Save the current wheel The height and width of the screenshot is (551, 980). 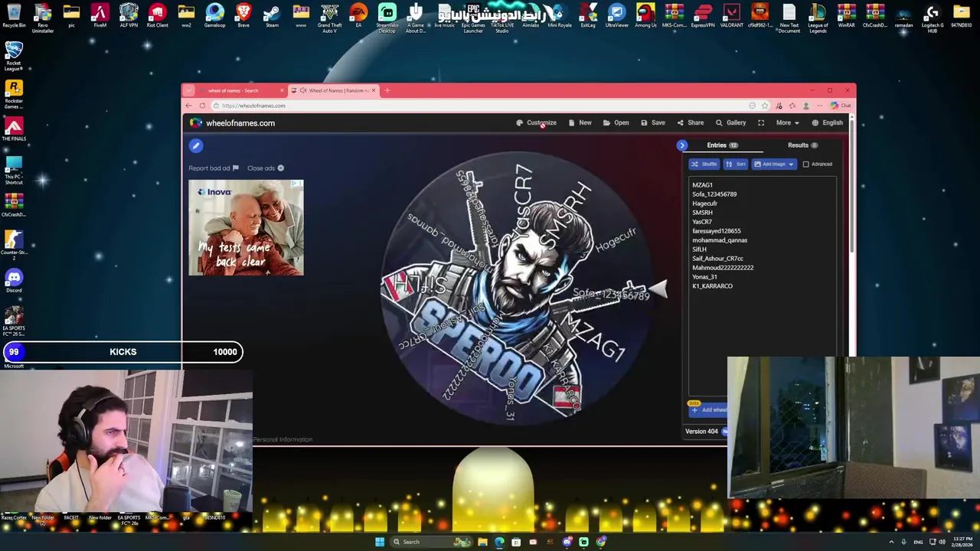pyautogui.click(x=653, y=122)
